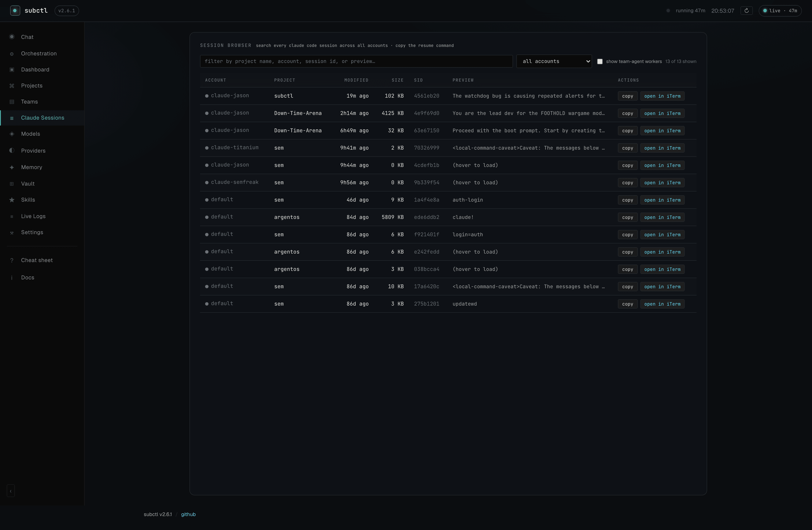Copy command for session ede6ddb2
The image size is (812, 530).
coord(627,217)
